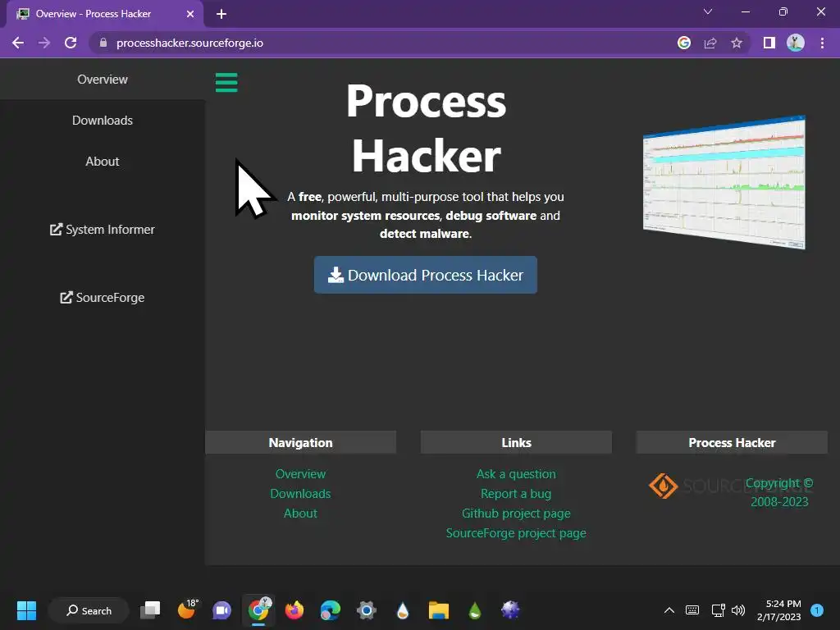Click the profile avatar icon
Viewport: 840px width, 630px height.
[x=796, y=43]
